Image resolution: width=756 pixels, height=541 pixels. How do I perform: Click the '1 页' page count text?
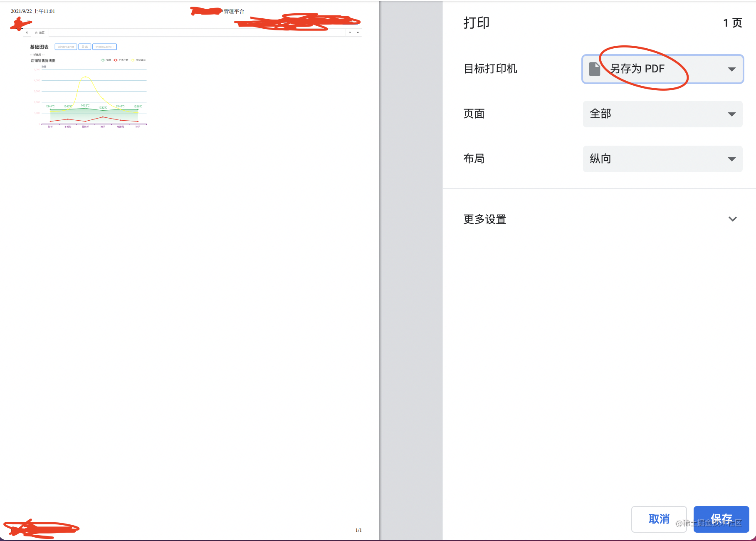(x=732, y=23)
